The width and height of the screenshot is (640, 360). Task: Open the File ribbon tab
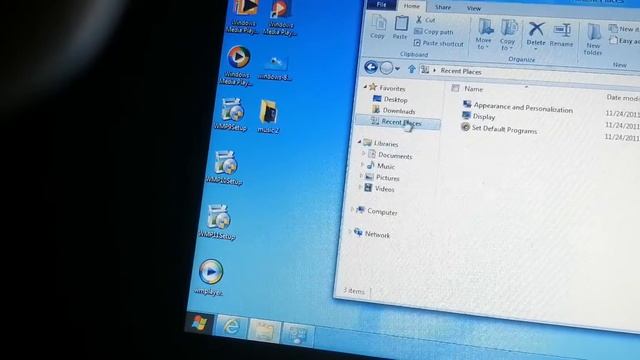tap(382, 4)
